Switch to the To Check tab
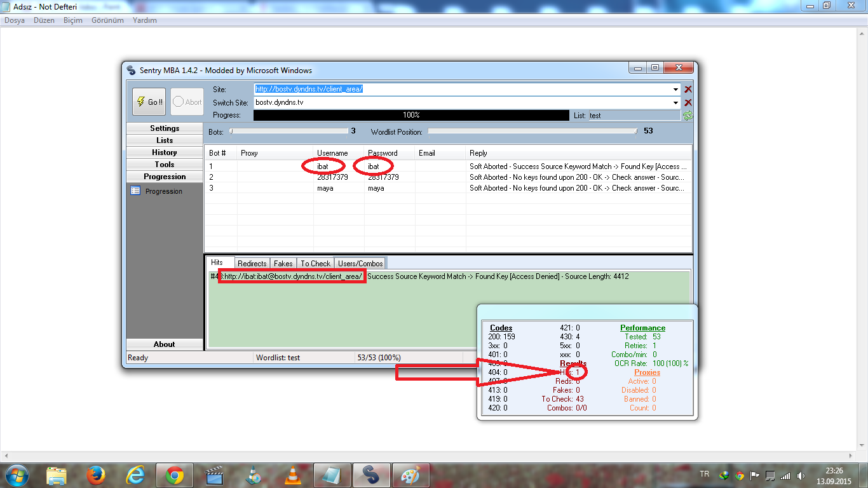 pos(316,264)
